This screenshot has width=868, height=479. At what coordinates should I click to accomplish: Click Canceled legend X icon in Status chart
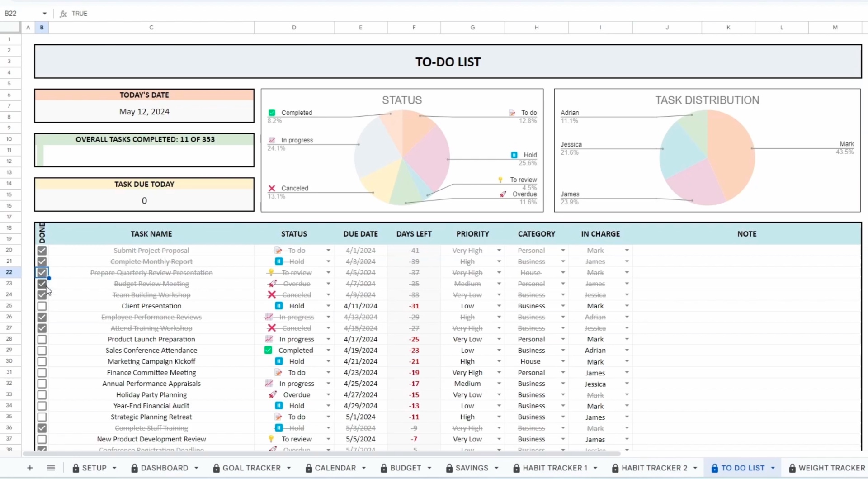[272, 188]
